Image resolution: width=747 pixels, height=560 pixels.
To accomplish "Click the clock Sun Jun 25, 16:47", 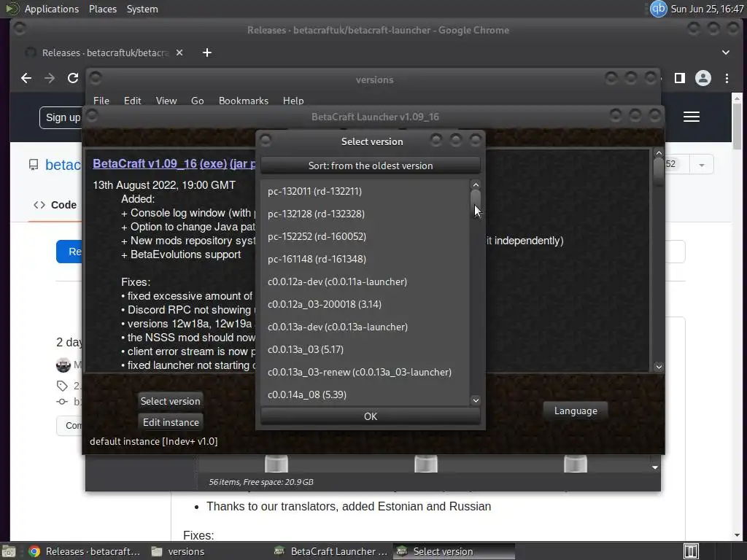I will pyautogui.click(x=707, y=9).
